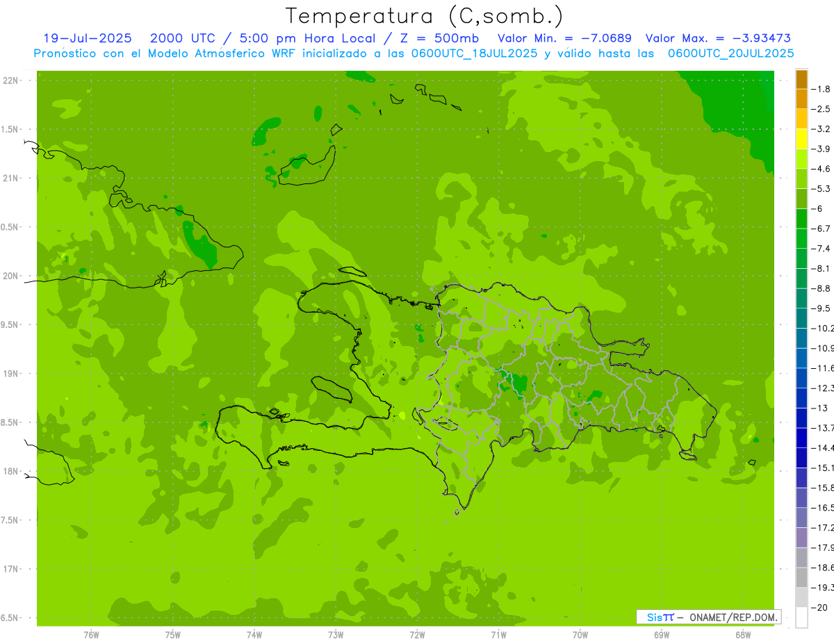Click the '-1.8' colorbar label
Viewport: 834px width, 644px height.
pos(821,89)
